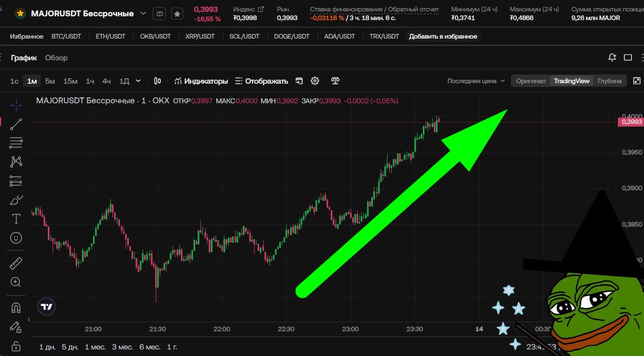
Task: Open the external link icon next to Индекс
Action: coord(260,9)
